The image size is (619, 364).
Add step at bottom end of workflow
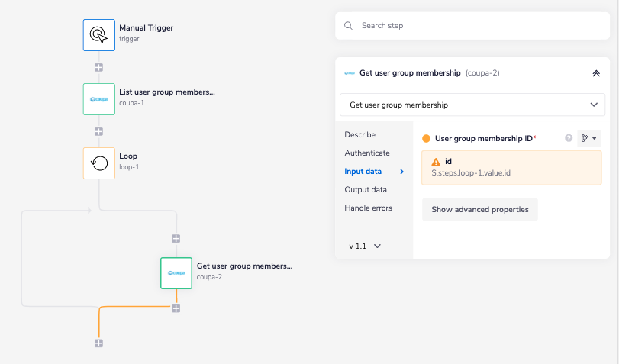click(98, 343)
